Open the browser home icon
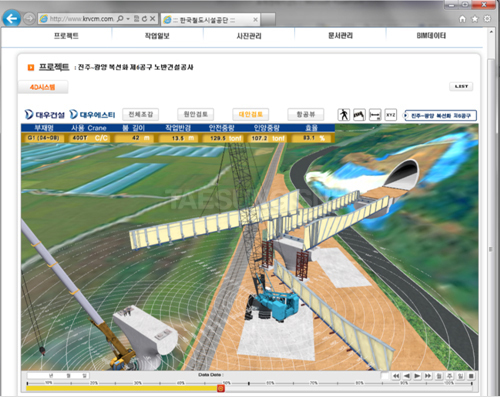The width and height of the screenshot is (500, 397). coord(462,19)
